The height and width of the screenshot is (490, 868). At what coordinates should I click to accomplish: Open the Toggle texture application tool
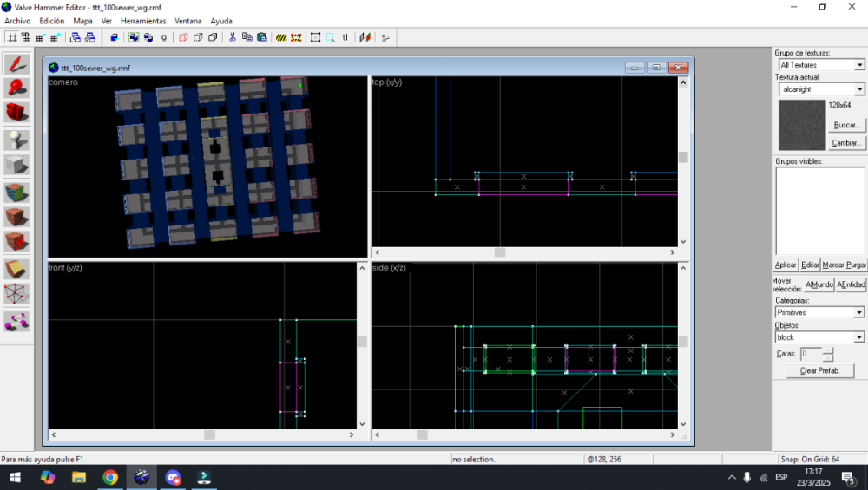coord(16,193)
